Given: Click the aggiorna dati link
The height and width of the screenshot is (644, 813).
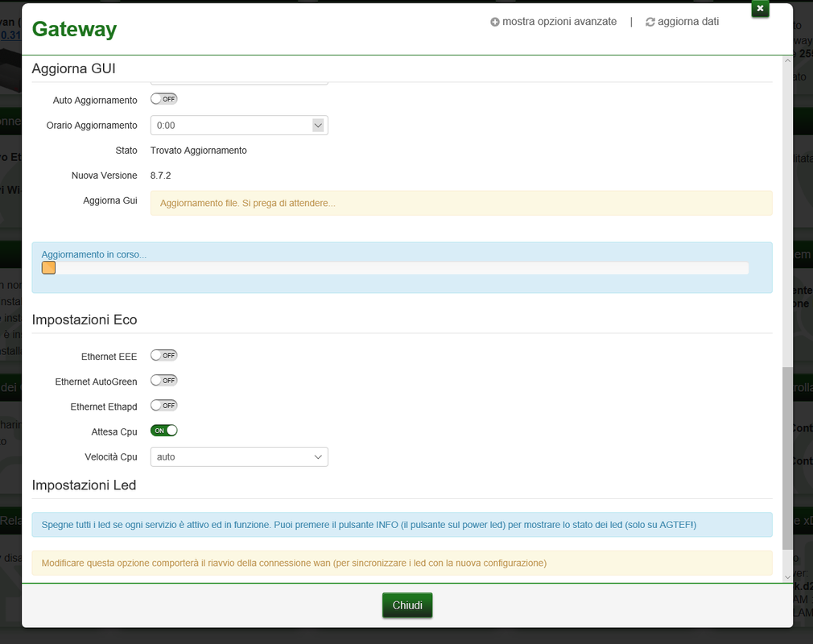Looking at the screenshot, I should pyautogui.click(x=683, y=22).
